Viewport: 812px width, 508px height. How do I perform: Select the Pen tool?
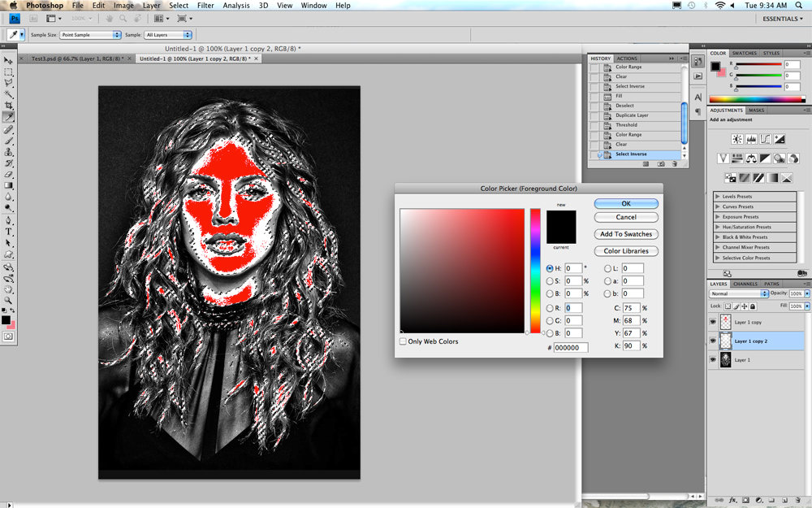coord(8,221)
